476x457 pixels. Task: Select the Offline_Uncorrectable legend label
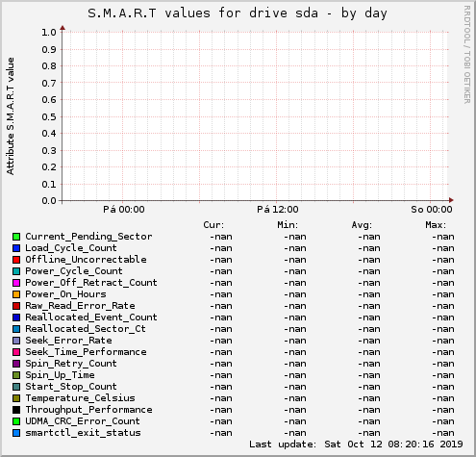[86, 260]
